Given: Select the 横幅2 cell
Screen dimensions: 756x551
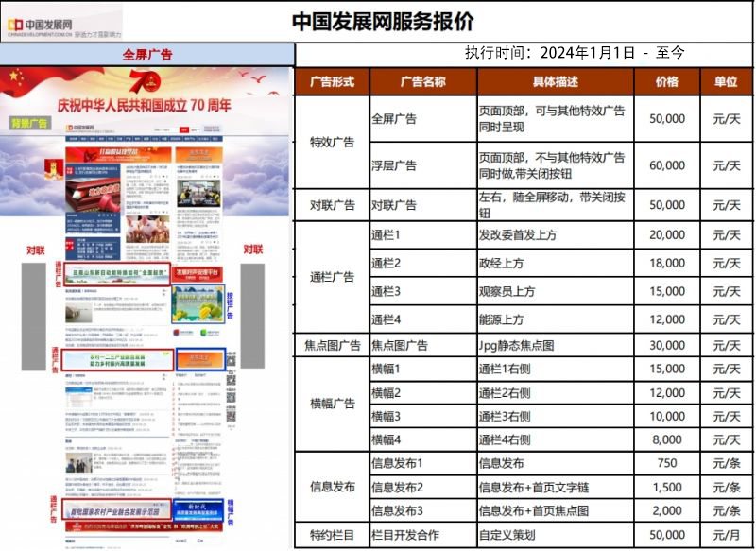Looking at the screenshot, I should 423,393.
